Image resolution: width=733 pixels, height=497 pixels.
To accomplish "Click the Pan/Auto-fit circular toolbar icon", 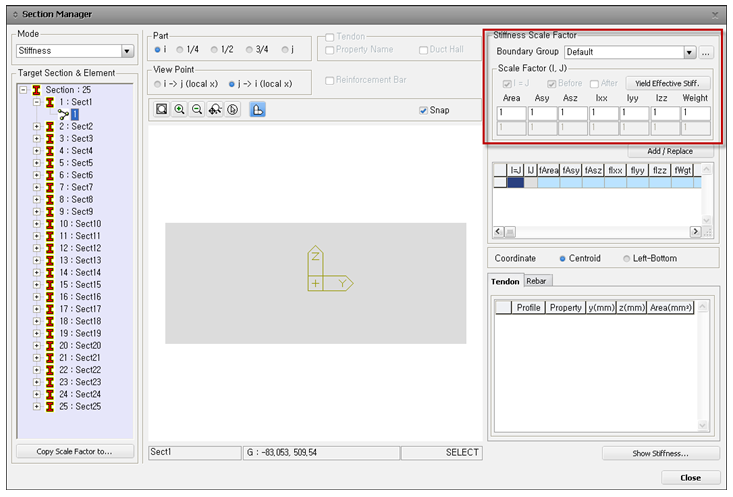I will 232,109.
